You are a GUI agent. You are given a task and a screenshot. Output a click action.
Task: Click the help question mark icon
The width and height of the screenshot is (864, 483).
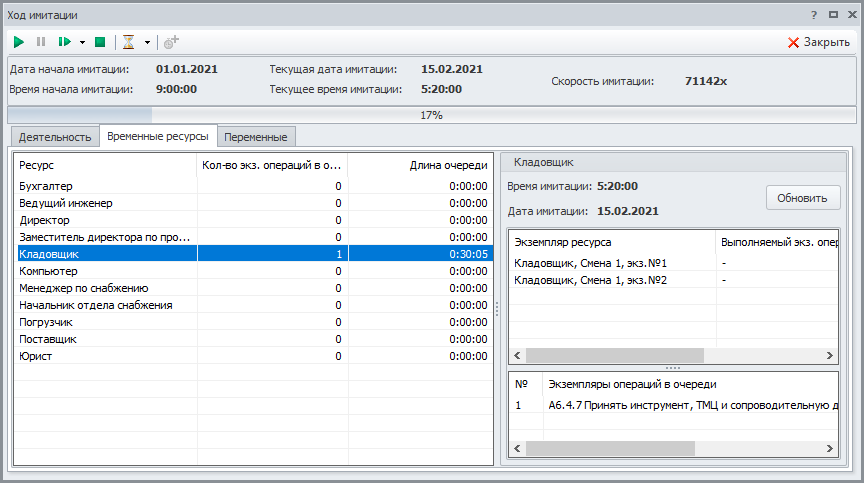(x=814, y=15)
